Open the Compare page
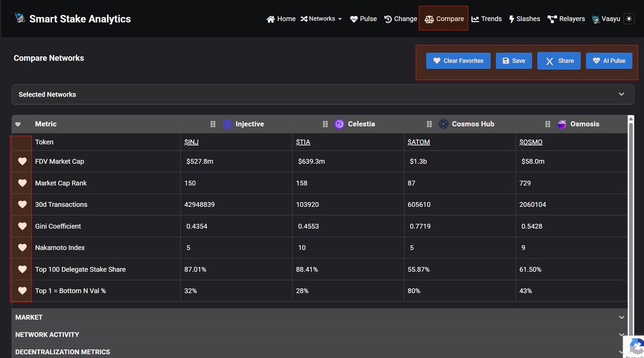 point(444,19)
